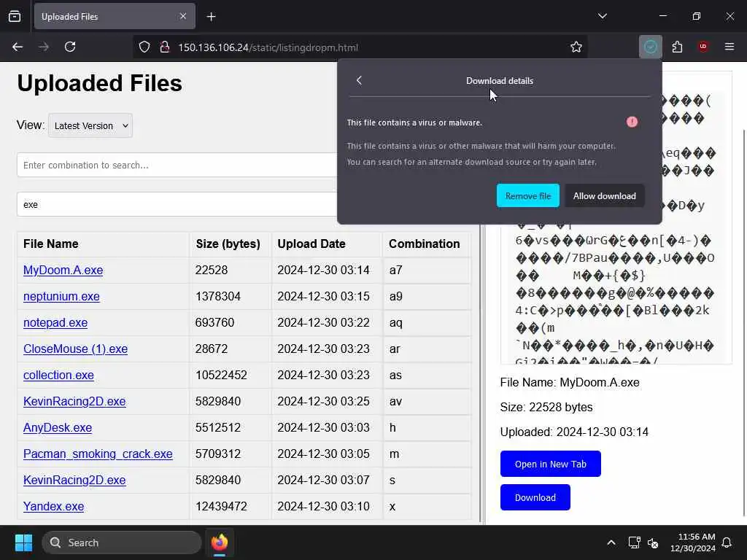747x560 pixels.
Task: Click the taskbar Search box
Action: pyautogui.click(x=122, y=542)
